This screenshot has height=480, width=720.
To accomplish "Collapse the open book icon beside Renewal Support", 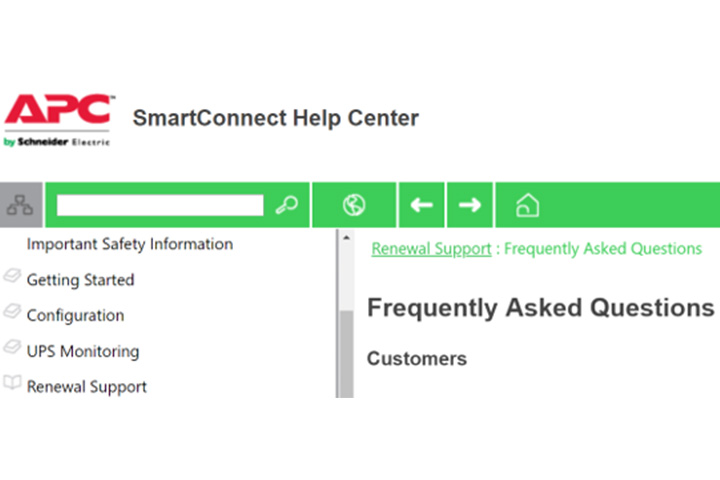I will click(12, 385).
